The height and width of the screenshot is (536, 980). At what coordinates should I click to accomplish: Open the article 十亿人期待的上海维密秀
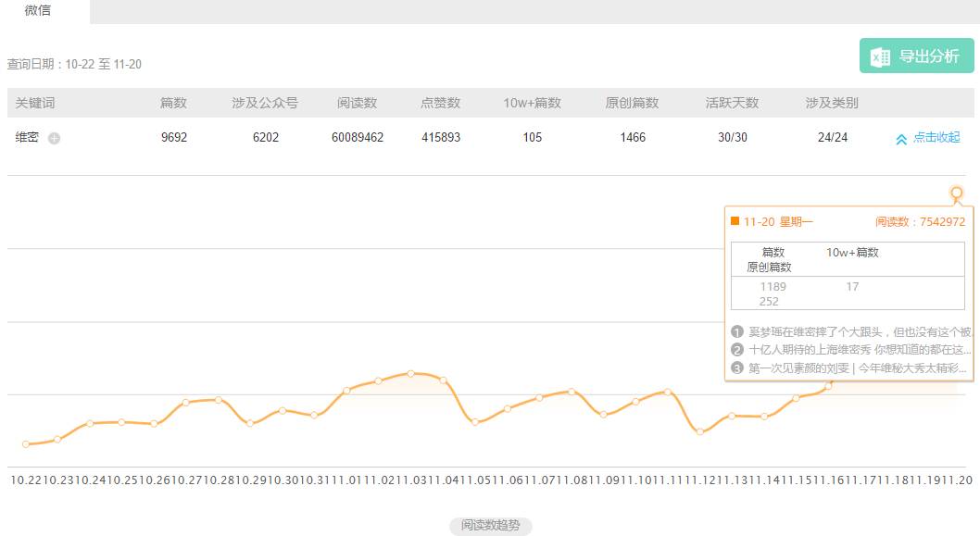tap(859, 350)
